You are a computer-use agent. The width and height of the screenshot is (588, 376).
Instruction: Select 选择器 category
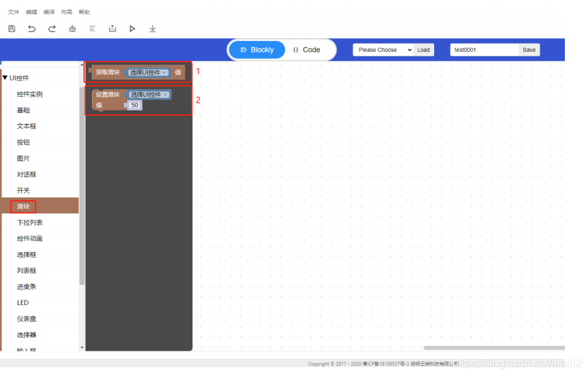point(27,335)
